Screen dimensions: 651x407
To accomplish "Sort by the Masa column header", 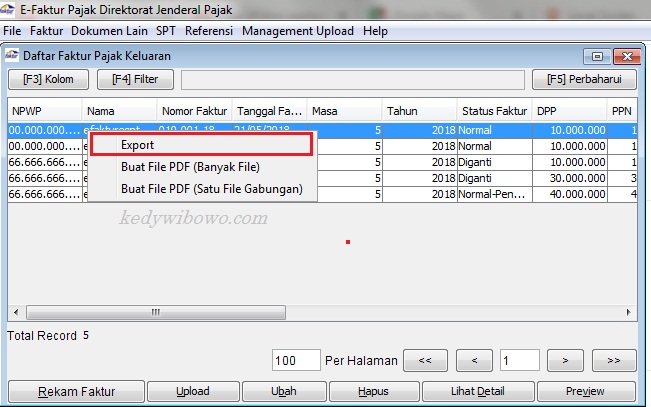I will tap(345, 111).
